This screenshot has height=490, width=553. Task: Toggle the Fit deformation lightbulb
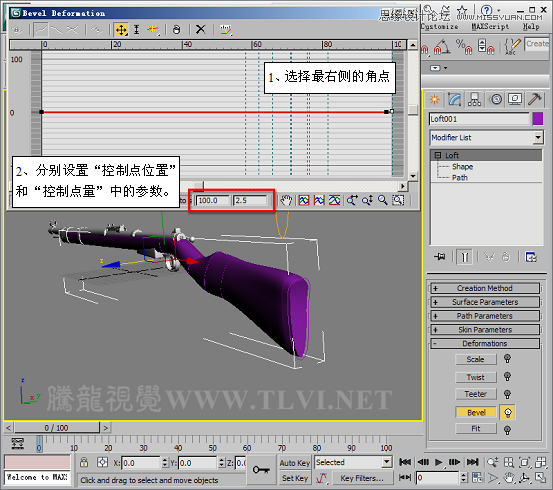(x=507, y=430)
